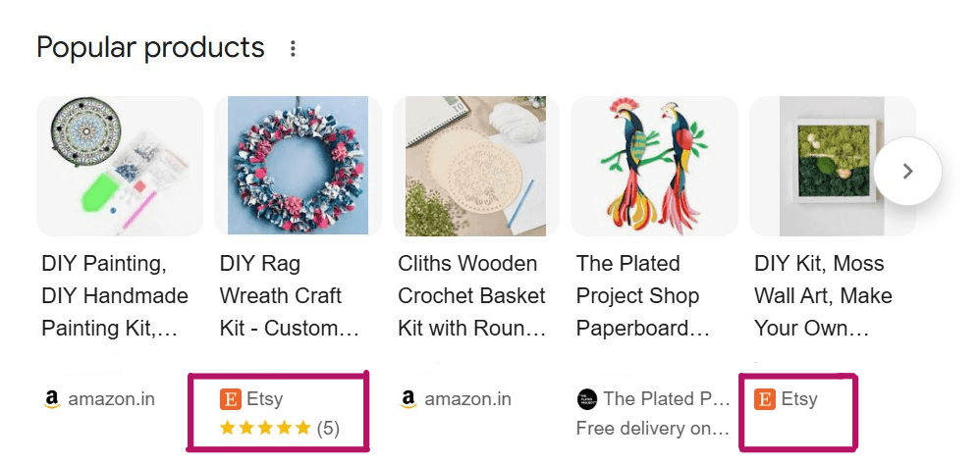Open DIY Rag Wreath Craft Kit title
The width and height of the screenshot is (980, 464).
289,295
